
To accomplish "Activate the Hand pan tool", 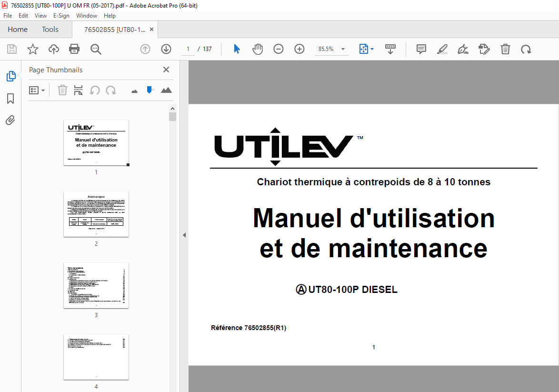I will (258, 49).
